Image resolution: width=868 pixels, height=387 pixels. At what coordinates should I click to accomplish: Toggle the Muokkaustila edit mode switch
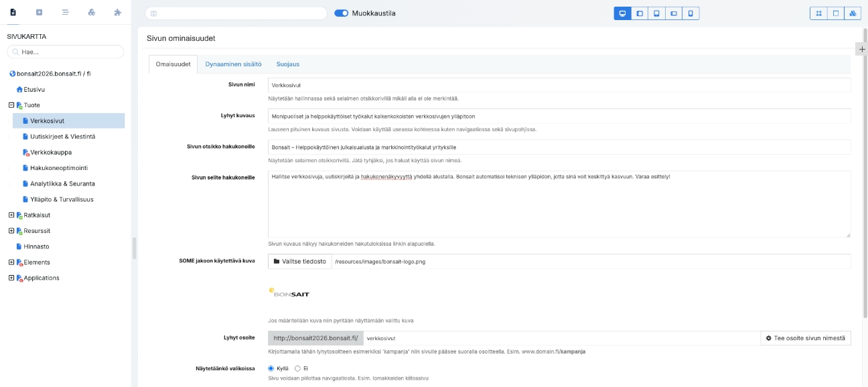[341, 13]
